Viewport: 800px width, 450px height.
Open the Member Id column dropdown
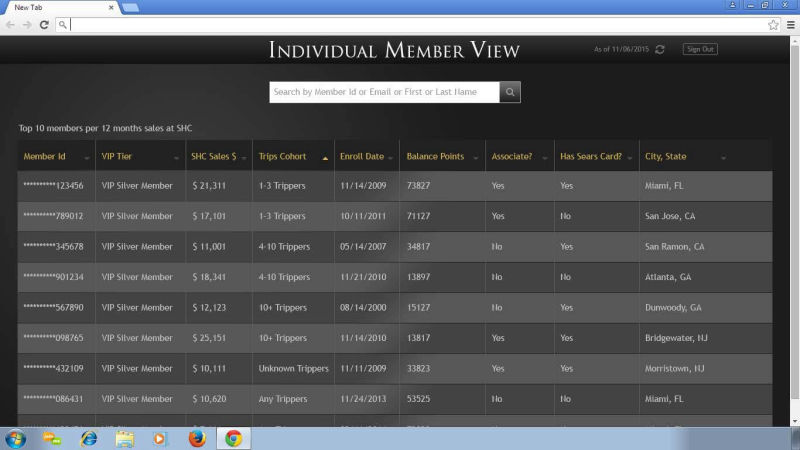86,158
